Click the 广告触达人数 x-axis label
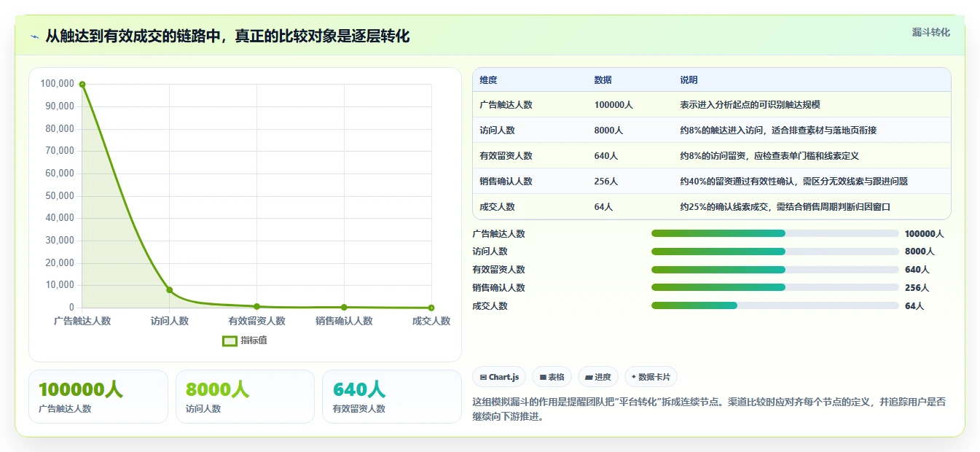The width and height of the screenshot is (980, 452). [x=82, y=321]
